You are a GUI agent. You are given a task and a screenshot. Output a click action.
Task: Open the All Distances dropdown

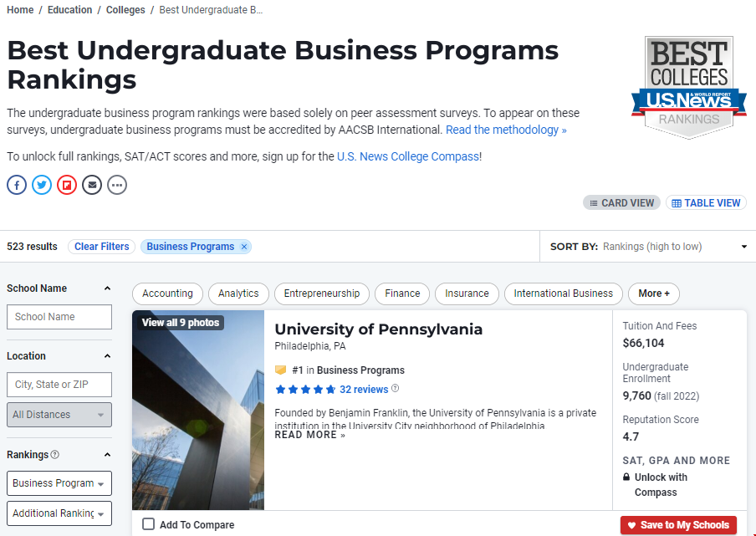click(x=59, y=415)
